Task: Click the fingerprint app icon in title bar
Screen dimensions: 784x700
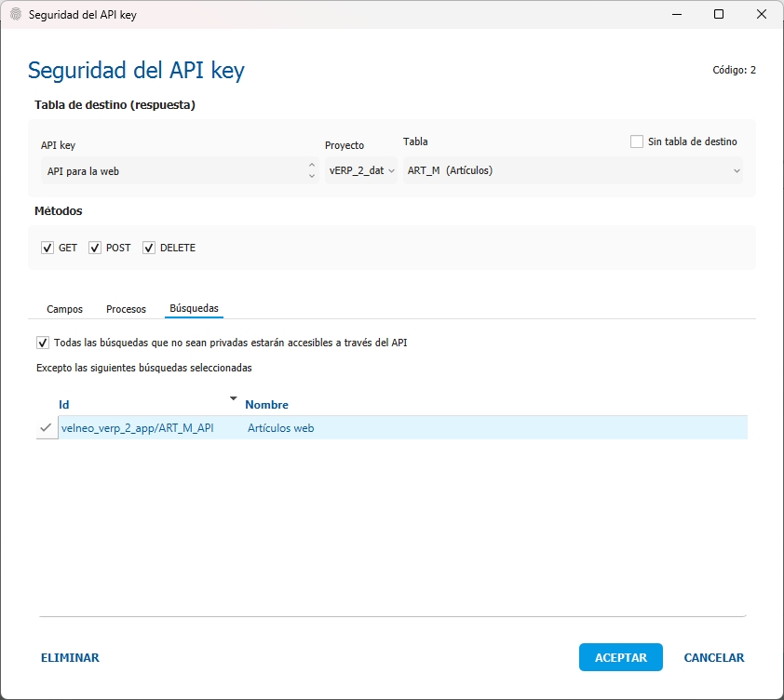Action: (x=15, y=15)
